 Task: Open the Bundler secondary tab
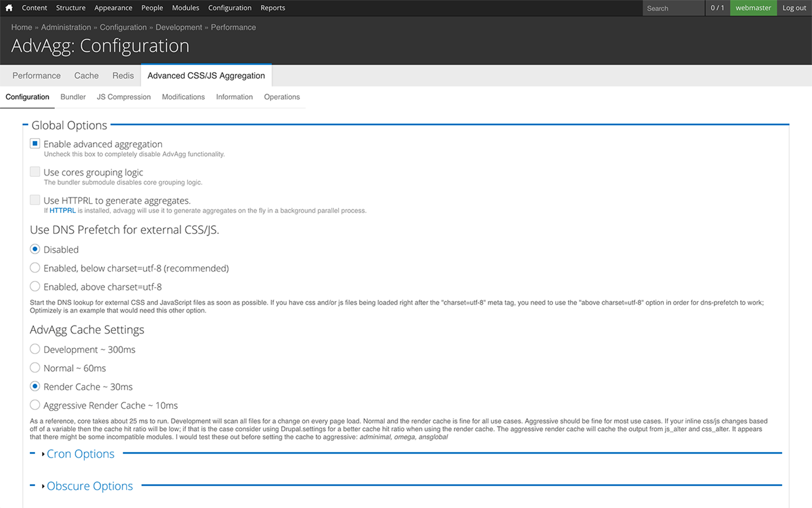73,97
